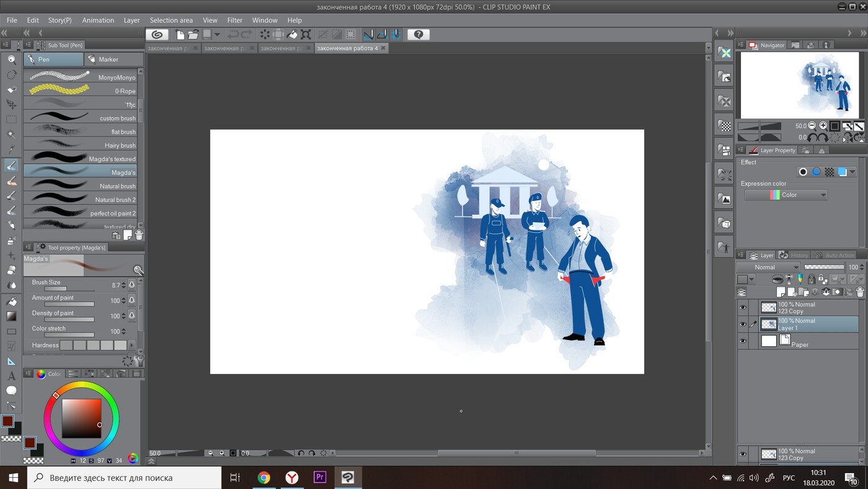868x489 pixels.
Task: Select the Natural brush 2 preset
Action: tap(81, 200)
